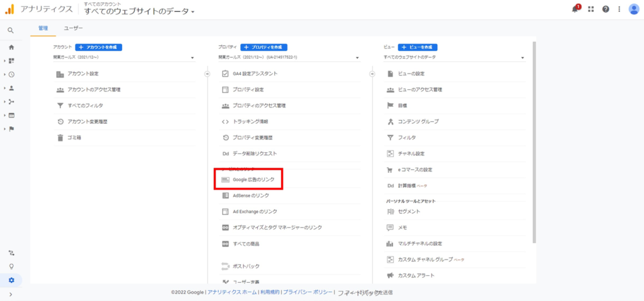Click the search magnifier icon in sidebar
The image size is (644, 301).
[11, 30]
